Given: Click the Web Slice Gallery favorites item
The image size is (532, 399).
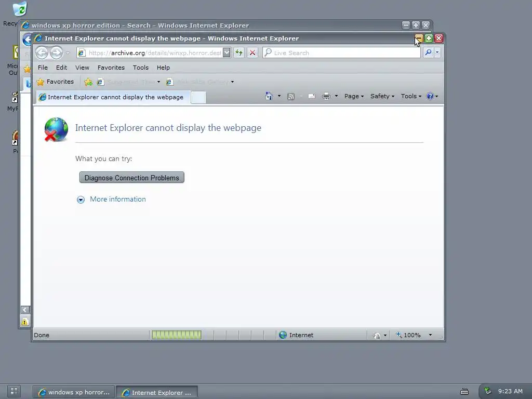Looking at the screenshot, I should click(x=197, y=82).
